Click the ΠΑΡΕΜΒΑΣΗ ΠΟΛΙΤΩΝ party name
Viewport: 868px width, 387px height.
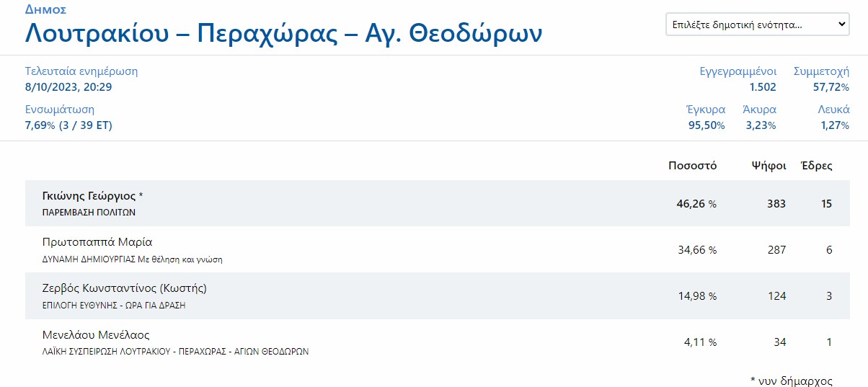pos(89,213)
